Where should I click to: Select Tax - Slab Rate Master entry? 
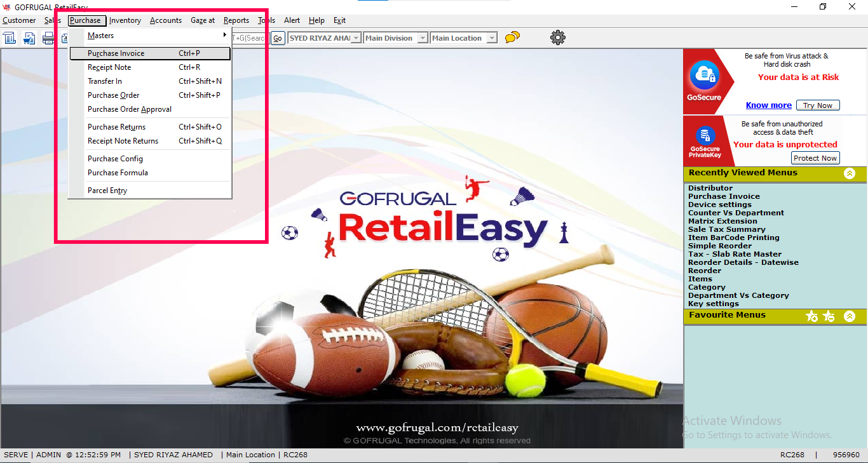735,254
